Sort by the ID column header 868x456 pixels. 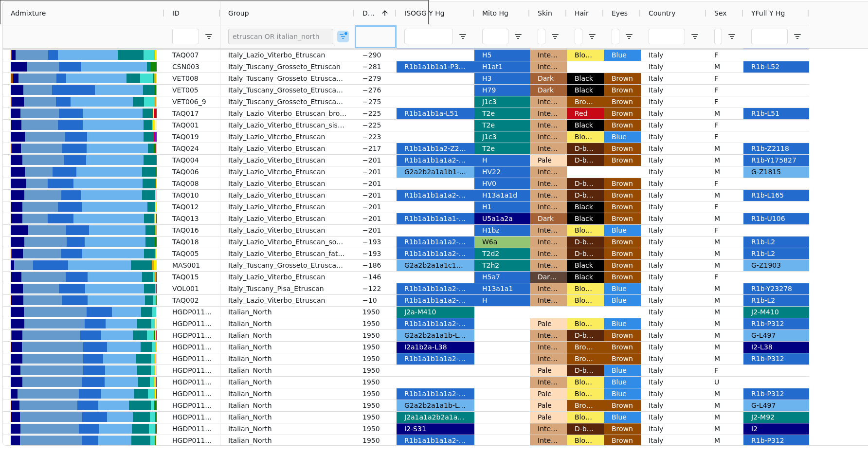(176, 13)
